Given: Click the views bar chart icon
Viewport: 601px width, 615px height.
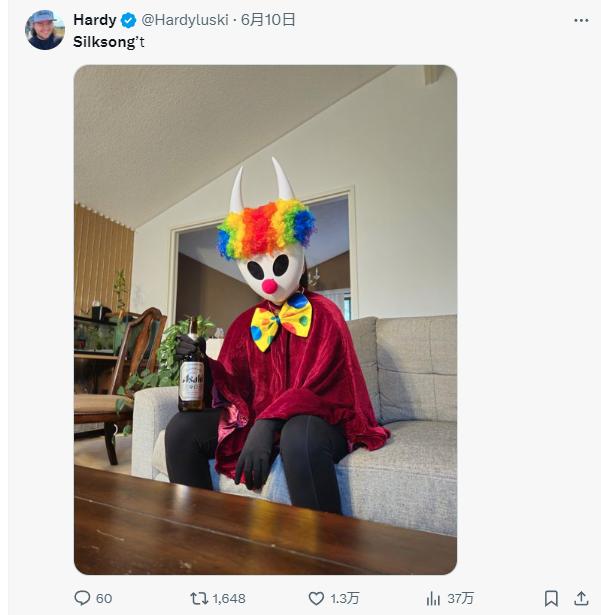Looking at the screenshot, I should pyautogui.click(x=433, y=598).
